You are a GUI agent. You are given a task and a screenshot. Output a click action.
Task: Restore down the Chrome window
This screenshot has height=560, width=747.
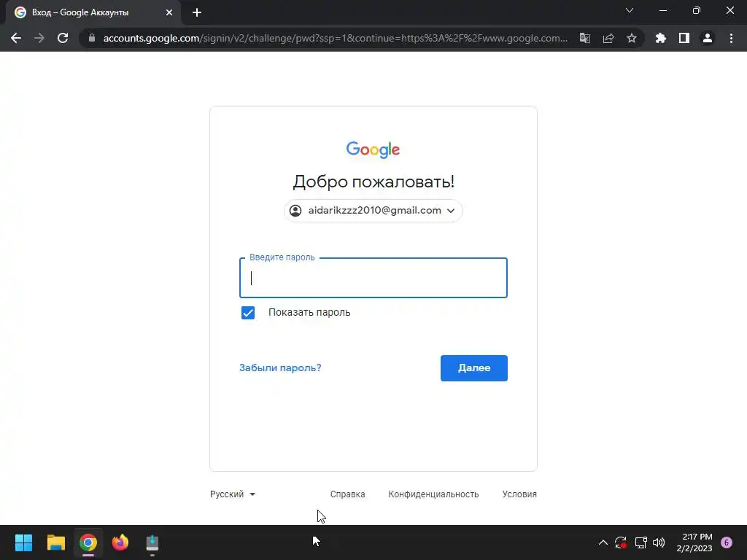697,10
